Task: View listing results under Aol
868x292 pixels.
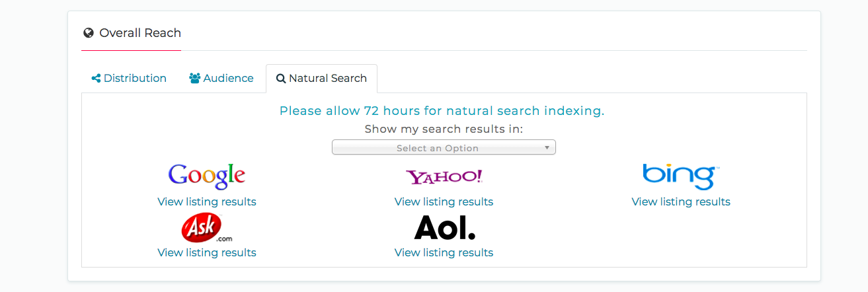Action: pos(444,252)
